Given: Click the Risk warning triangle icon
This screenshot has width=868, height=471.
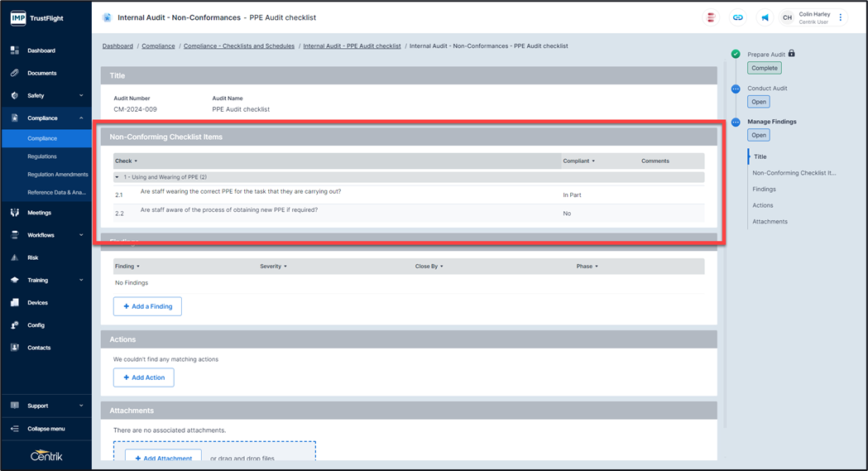Looking at the screenshot, I should point(15,257).
